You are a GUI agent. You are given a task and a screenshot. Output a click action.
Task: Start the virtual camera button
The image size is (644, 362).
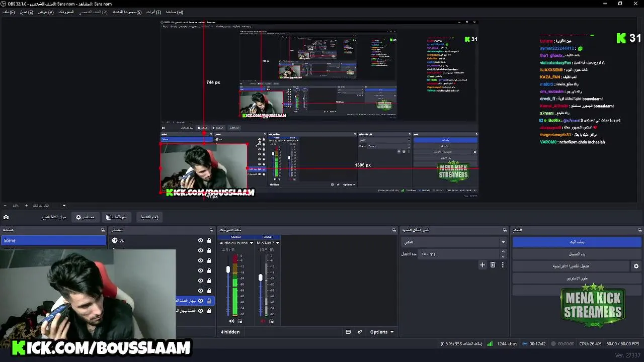(571, 266)
